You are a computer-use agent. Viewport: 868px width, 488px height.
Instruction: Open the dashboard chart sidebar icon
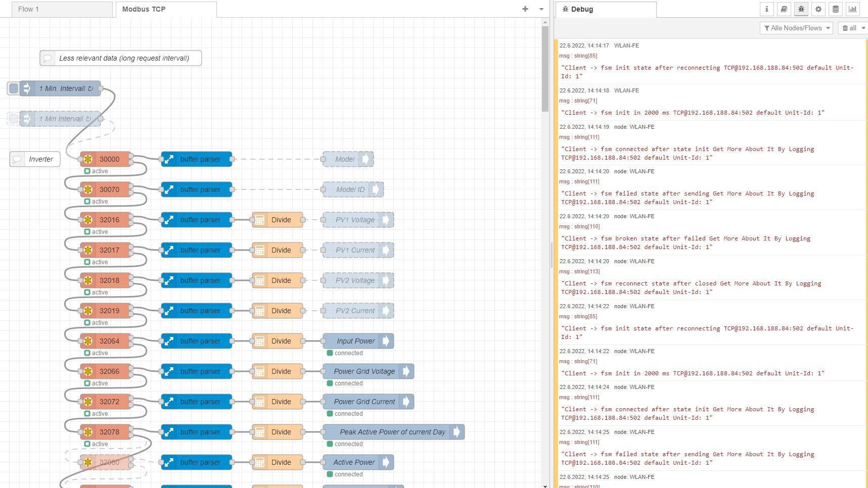(852, 9)
